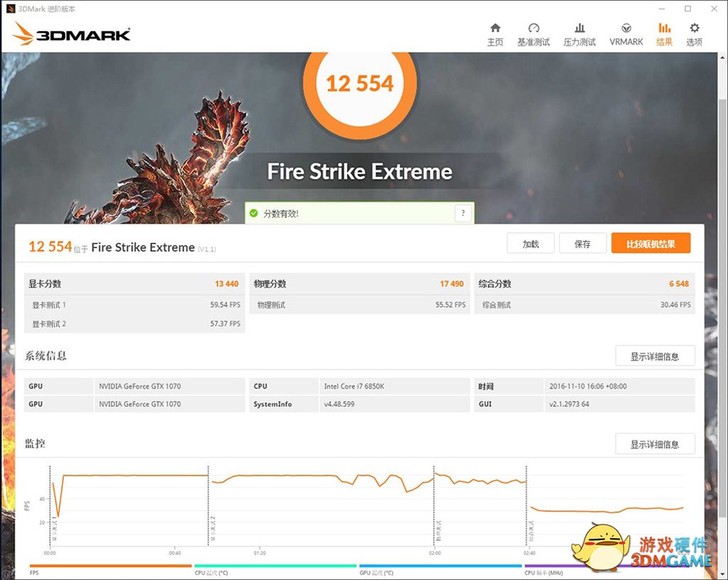Screen dimensions: 728x580
Task: Click the 系统信息 section heading
Action: click(x=45, y=356)
